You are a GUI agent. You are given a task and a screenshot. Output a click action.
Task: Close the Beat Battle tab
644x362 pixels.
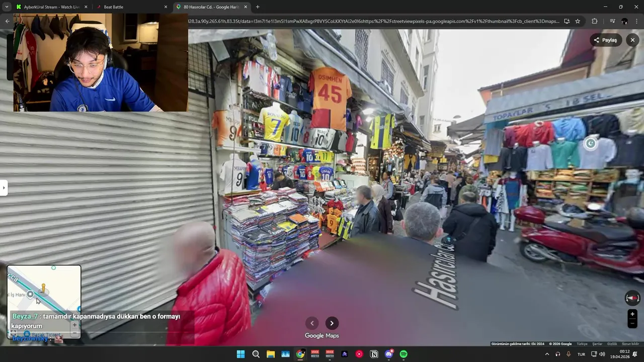point(166,7)
